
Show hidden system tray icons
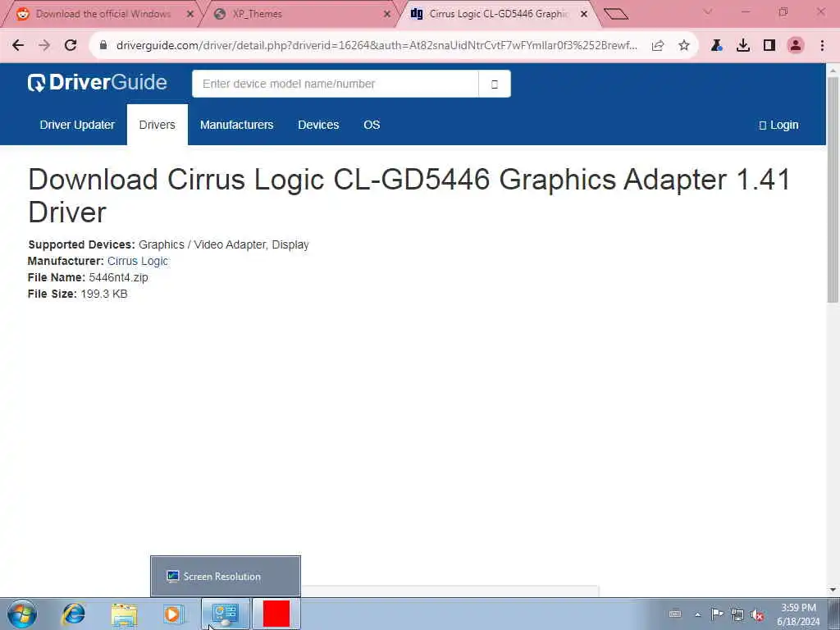click(697, 614)
